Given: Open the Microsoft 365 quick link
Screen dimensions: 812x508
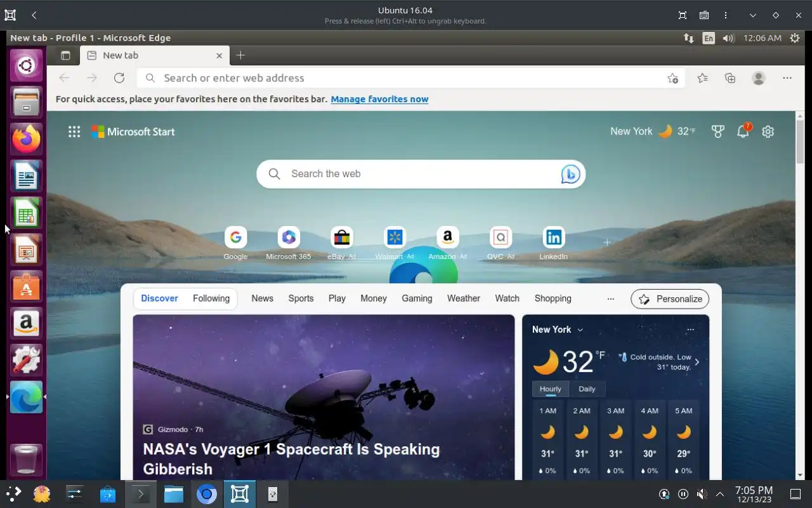Looking at the screenshot, I should tap(289, 243).
